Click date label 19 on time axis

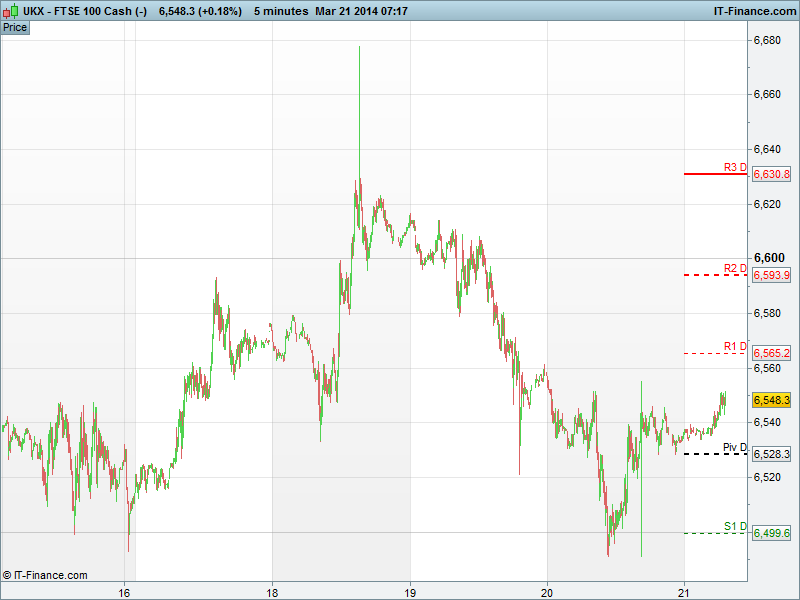[x=410, y=591]
